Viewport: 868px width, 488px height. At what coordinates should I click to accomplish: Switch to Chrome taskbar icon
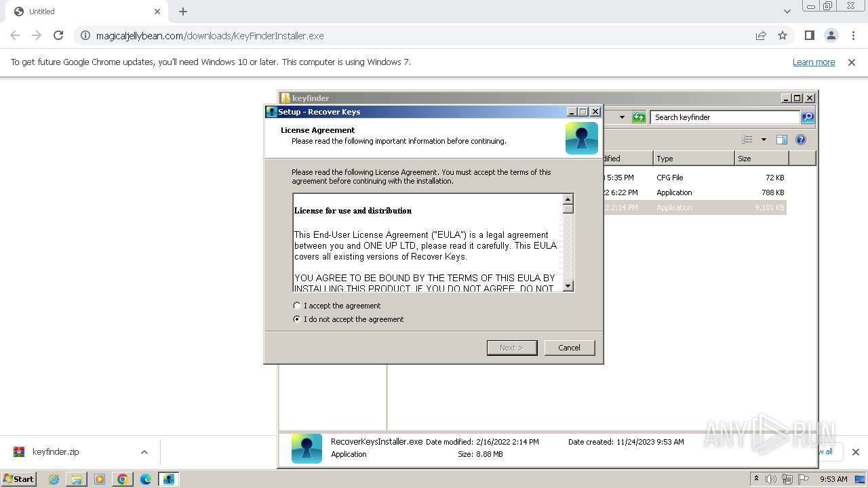[123, 479]
